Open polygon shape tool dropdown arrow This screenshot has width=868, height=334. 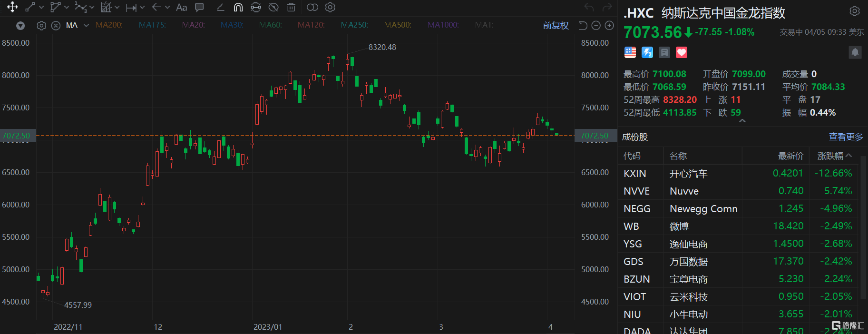pyautogui.click(x=67, y=7)
